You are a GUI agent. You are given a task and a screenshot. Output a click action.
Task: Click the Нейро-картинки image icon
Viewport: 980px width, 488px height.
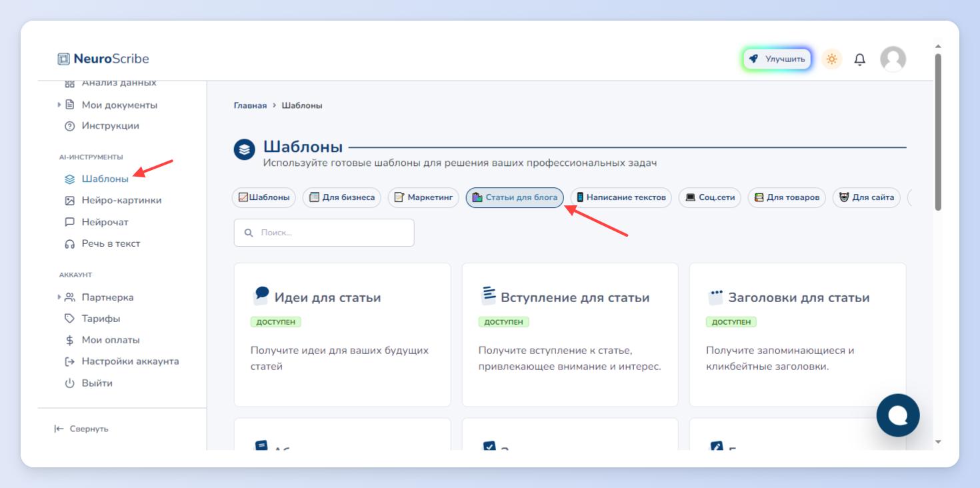[x=69, y=201]
